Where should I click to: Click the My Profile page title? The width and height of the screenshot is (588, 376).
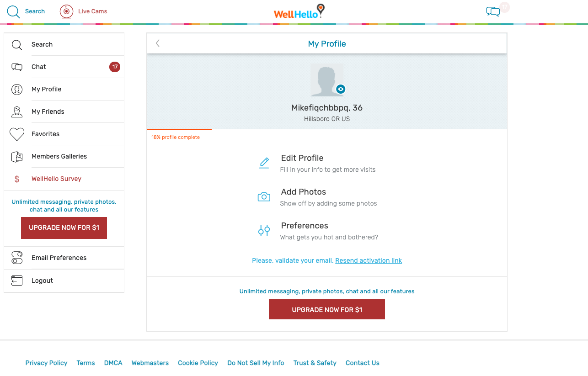[327, 44]
